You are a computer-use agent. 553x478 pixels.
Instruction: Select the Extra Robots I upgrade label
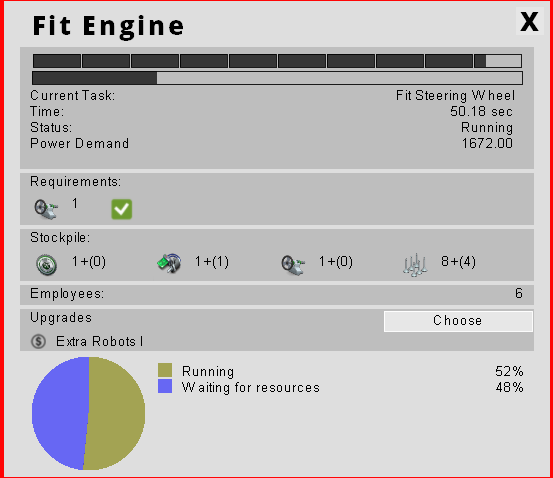[x=99, y=341]
